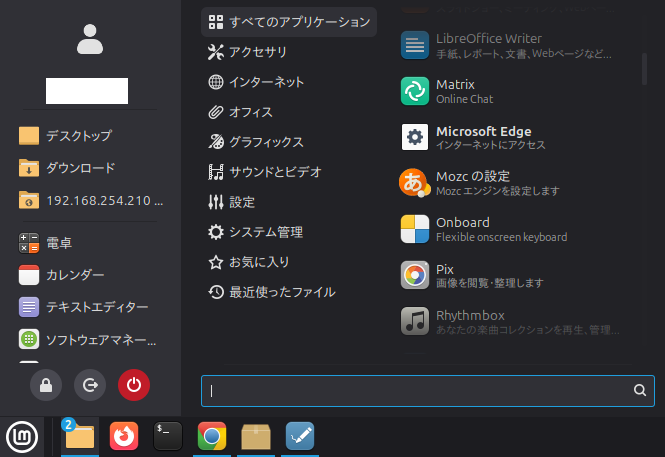This screenshot has width=665, height=457.
Task: Open Rhythmbox music player
Action: point(470,321)
